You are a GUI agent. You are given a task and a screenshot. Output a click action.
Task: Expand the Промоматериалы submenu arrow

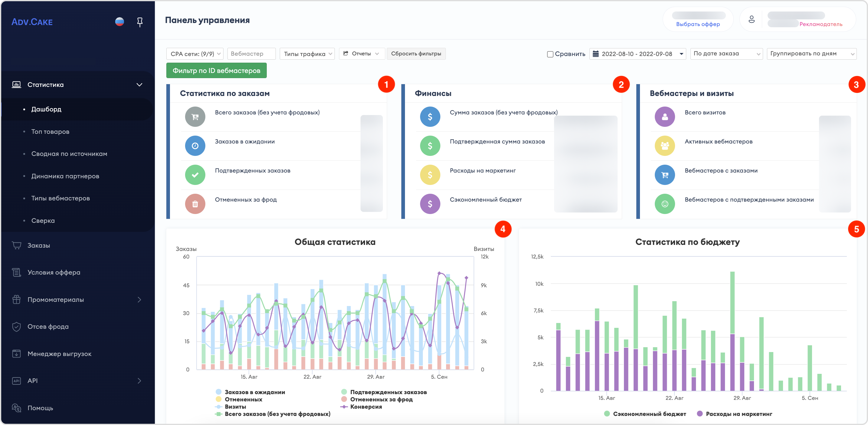(x=139, y=299)
